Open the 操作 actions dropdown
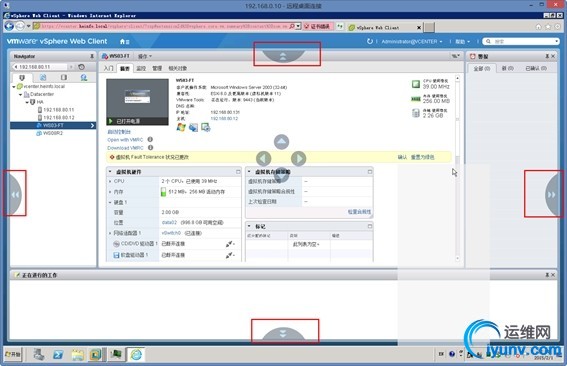 click(145, 56)
